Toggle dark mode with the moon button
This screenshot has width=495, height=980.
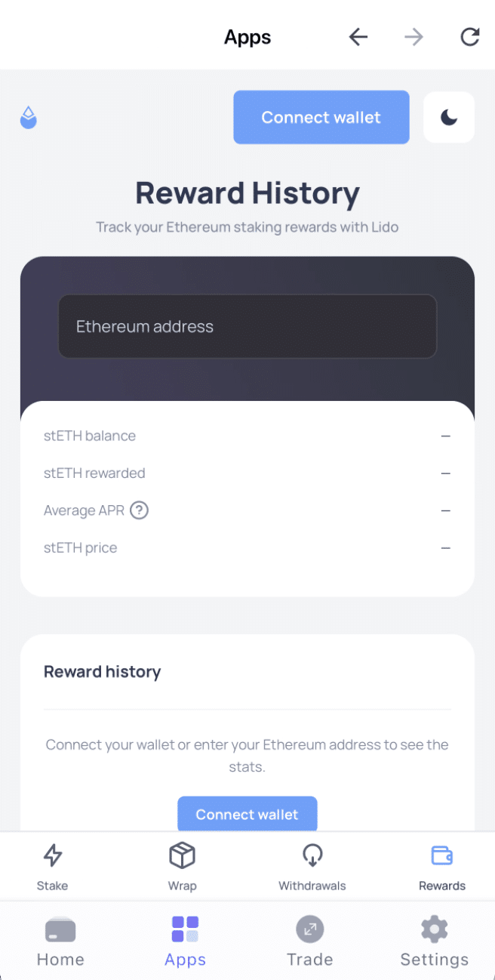(448, 117)
